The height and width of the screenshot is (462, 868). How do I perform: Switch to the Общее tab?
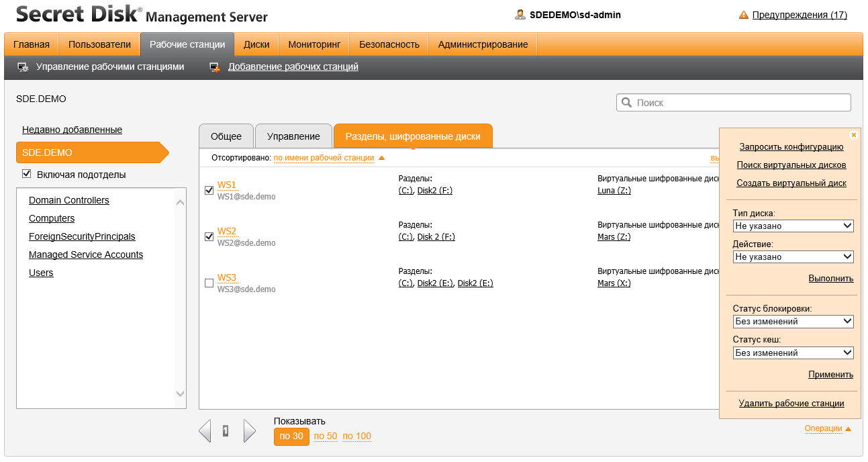click(226, 136)
